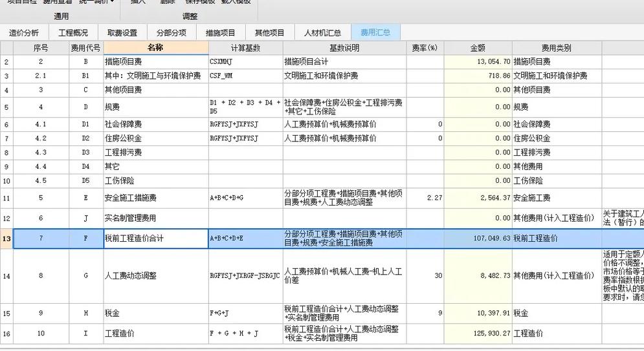
Task: Click the name cell 工程造价 in the I row
Action: tap(156, 334)
